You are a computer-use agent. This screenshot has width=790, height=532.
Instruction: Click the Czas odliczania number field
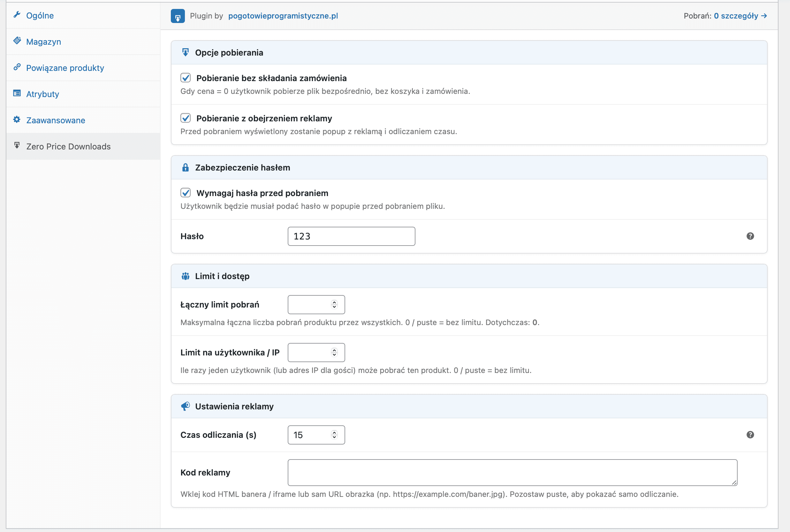point(316,435)
